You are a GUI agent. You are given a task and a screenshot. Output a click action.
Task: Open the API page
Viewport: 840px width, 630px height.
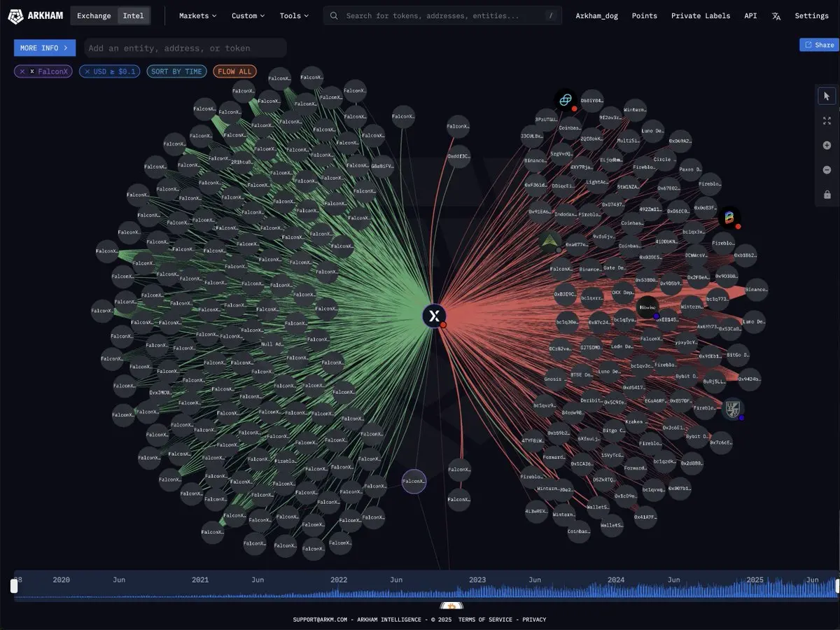(x=750, y=15)
